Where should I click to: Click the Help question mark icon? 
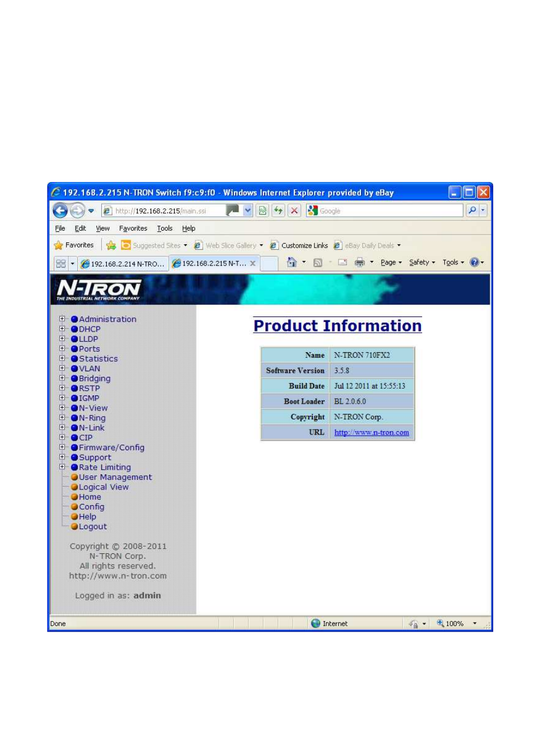(x=475, y=263)
